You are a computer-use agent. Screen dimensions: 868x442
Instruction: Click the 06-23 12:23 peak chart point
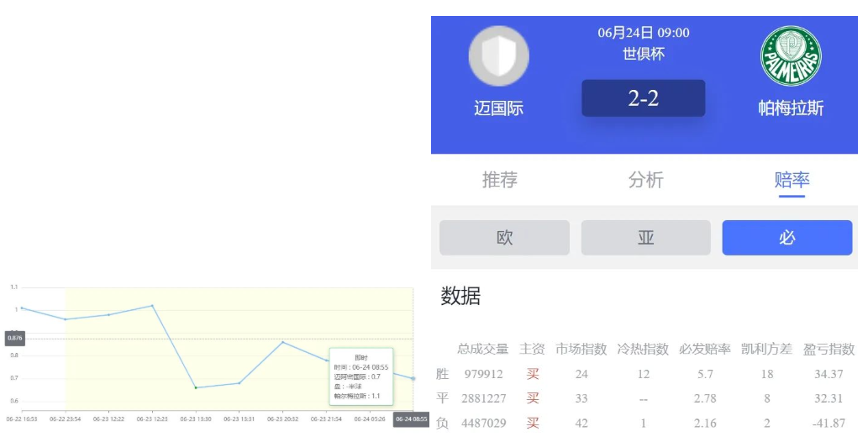click(x=152, y=306)
